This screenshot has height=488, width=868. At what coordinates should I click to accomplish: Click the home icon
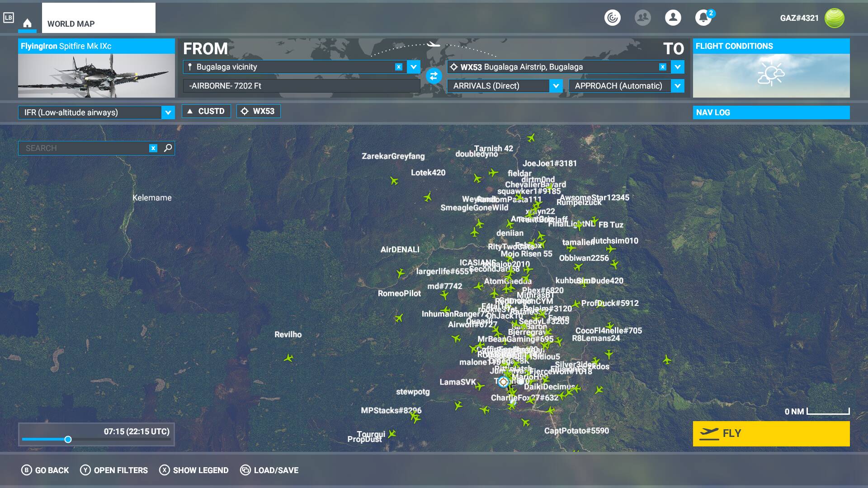pyautogui.click(x=27, y=23)
